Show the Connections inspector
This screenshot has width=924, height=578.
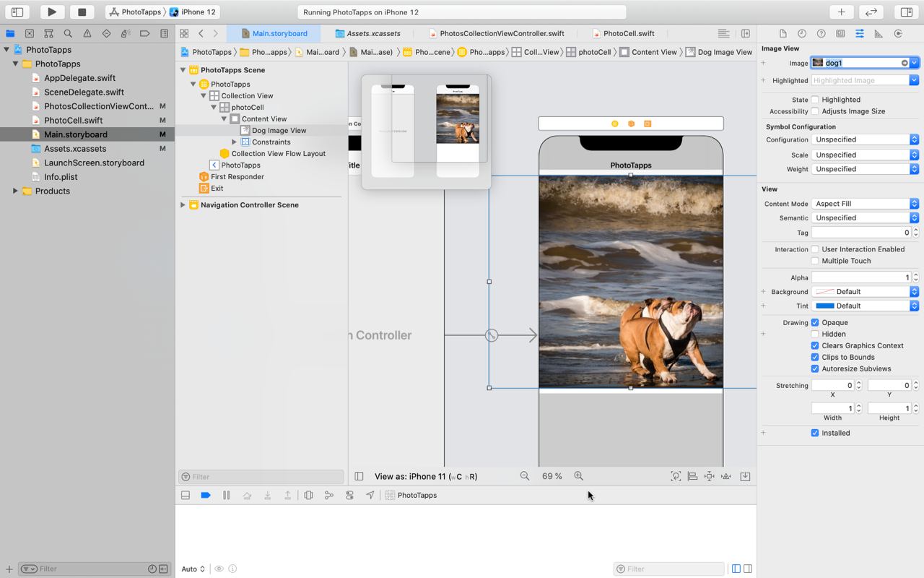coord(898,33)
